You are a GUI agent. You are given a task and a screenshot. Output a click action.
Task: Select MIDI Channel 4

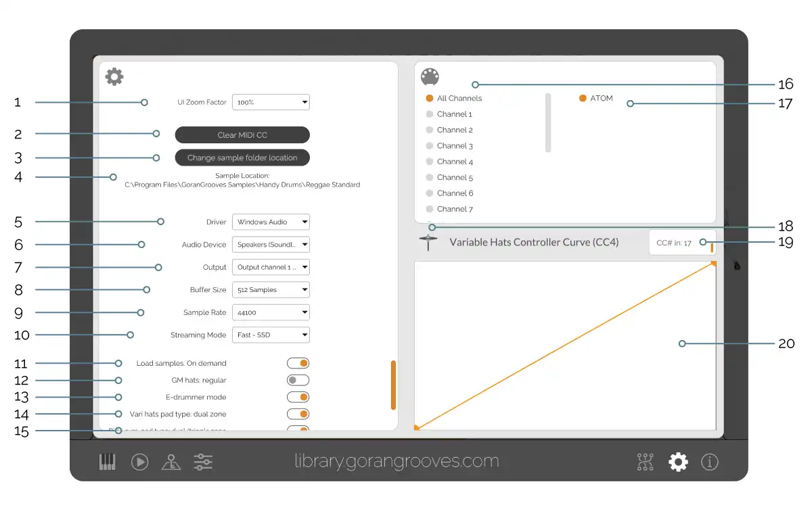(449, 162)
